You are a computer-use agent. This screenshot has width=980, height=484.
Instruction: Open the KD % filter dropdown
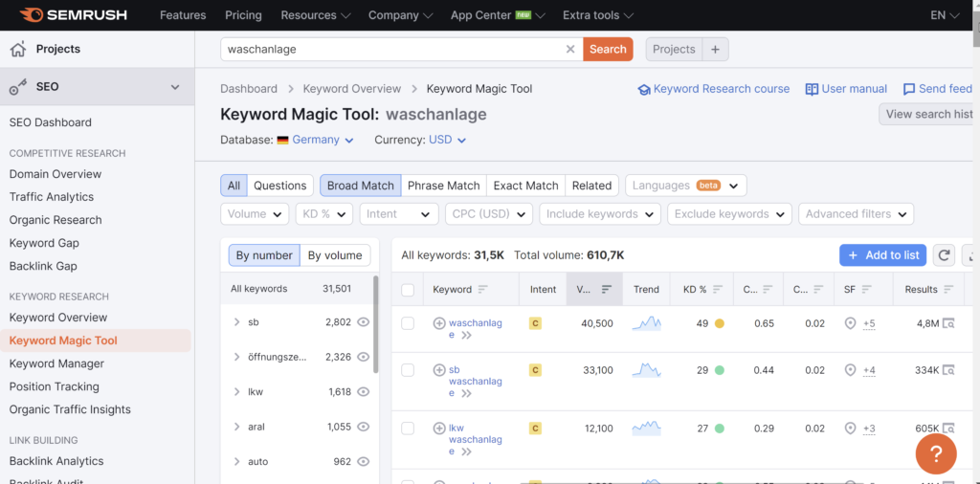click(323, 213)
